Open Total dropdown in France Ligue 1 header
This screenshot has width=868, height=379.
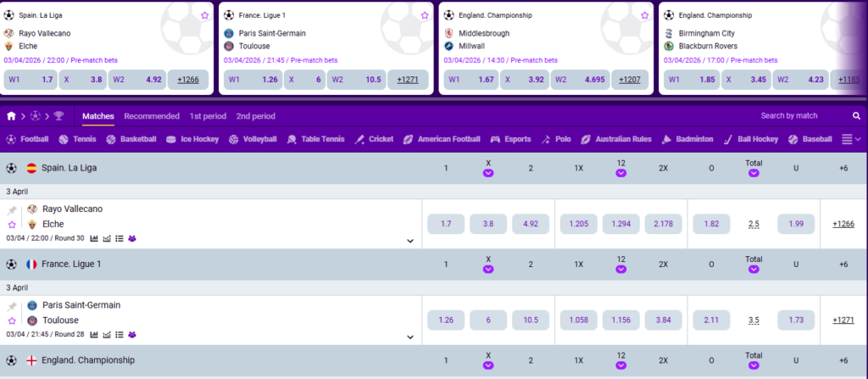coord(754,270)
